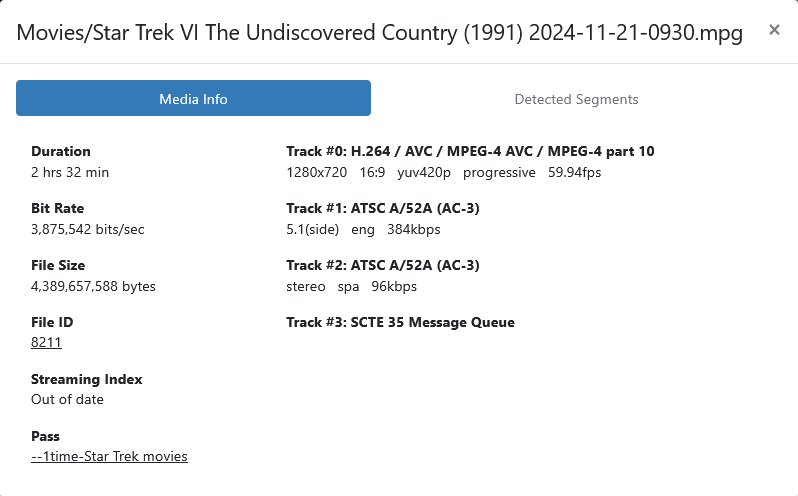The width and height of the screenshot is (798, 496).
Task: Select the stereo spa 96kbps line
Action: [351, 286]
